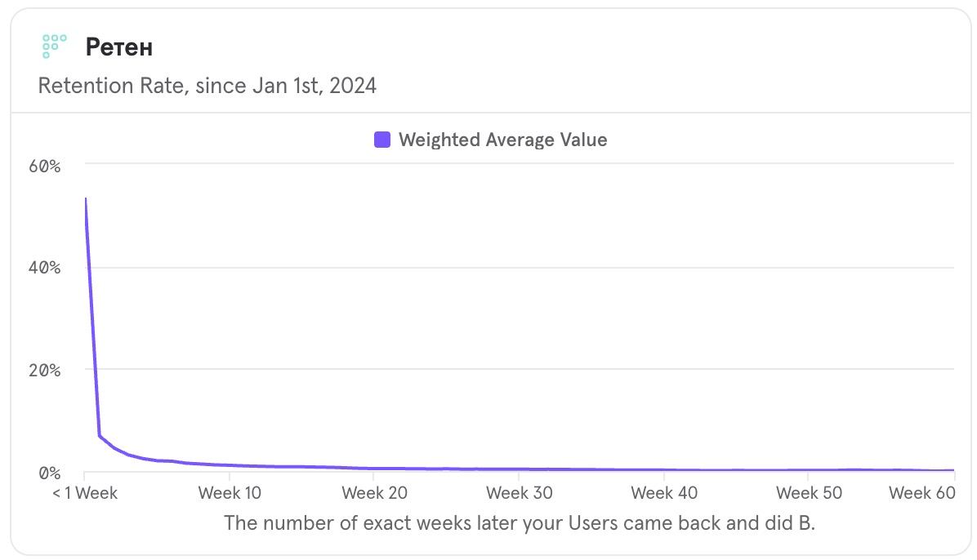Click the 40% y-axis label
Viewport: 977px width, 560px height.
click(45, 268)
